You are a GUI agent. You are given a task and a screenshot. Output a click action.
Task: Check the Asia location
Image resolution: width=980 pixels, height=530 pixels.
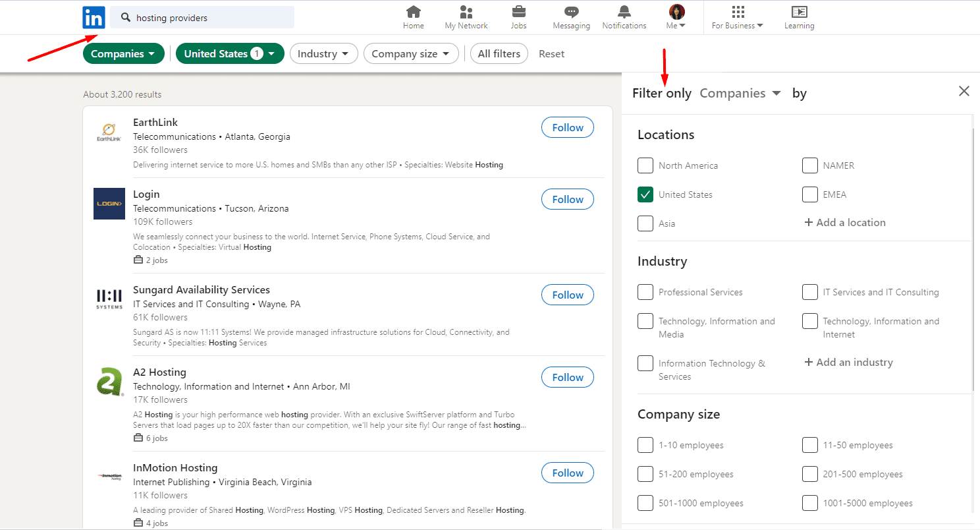point(645,223)
